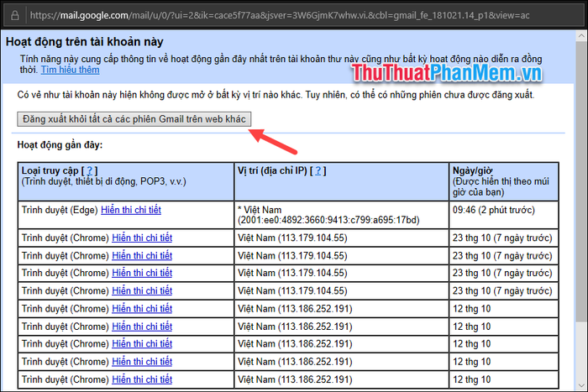Open the "?" help link beside Vị trí (địa chỉ IP)
Screen dimensions: 588x392
[318, 171]
